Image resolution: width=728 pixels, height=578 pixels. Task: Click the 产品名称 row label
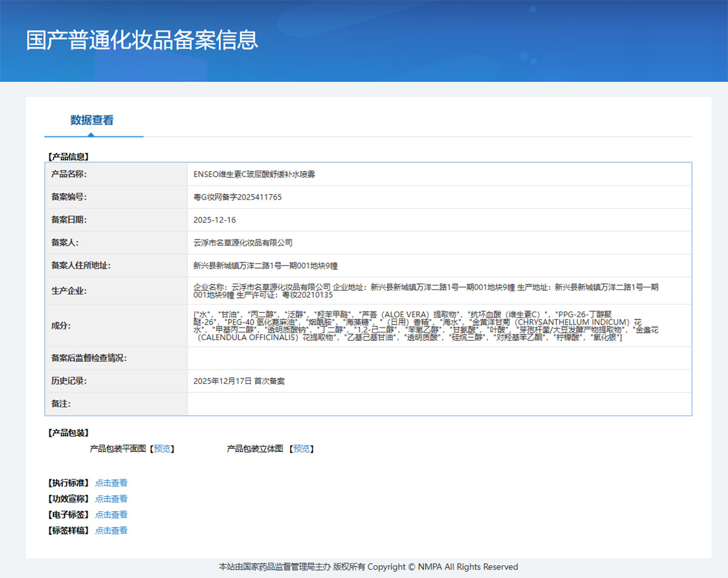(x=70, y=174)
